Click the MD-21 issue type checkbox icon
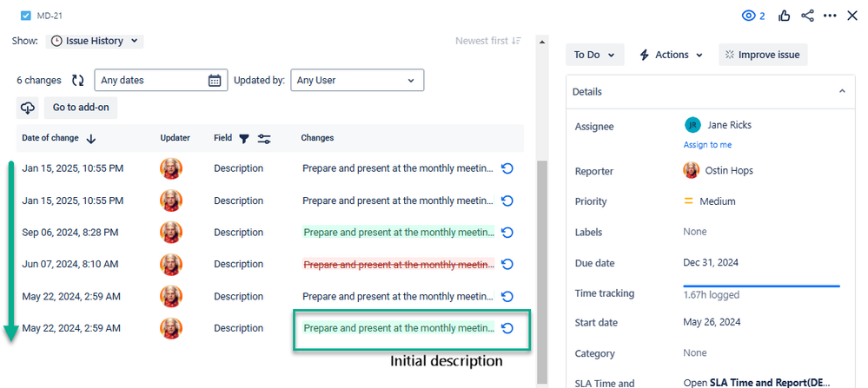The image size is (868, 388). 25,16
